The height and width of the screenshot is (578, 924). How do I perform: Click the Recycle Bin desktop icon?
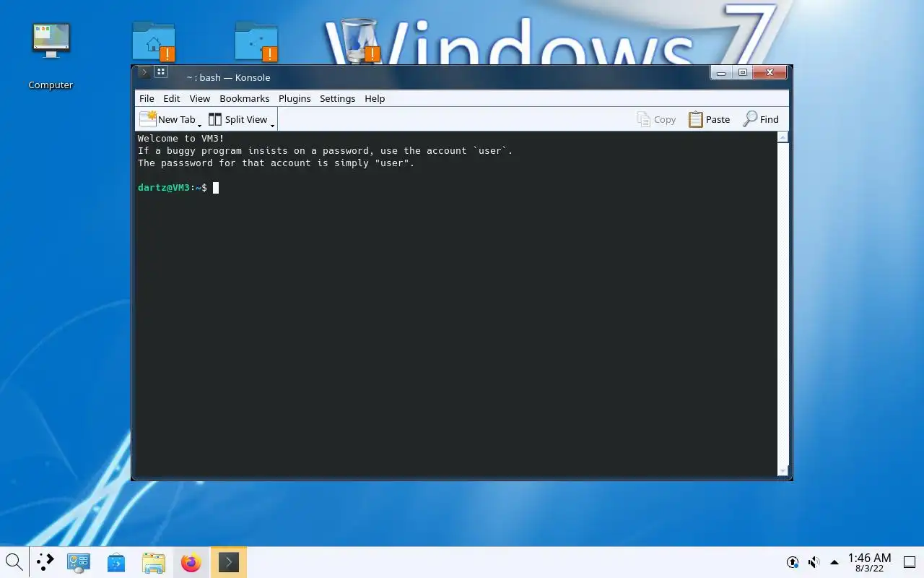pyautogui.click(x=359, y=40)
